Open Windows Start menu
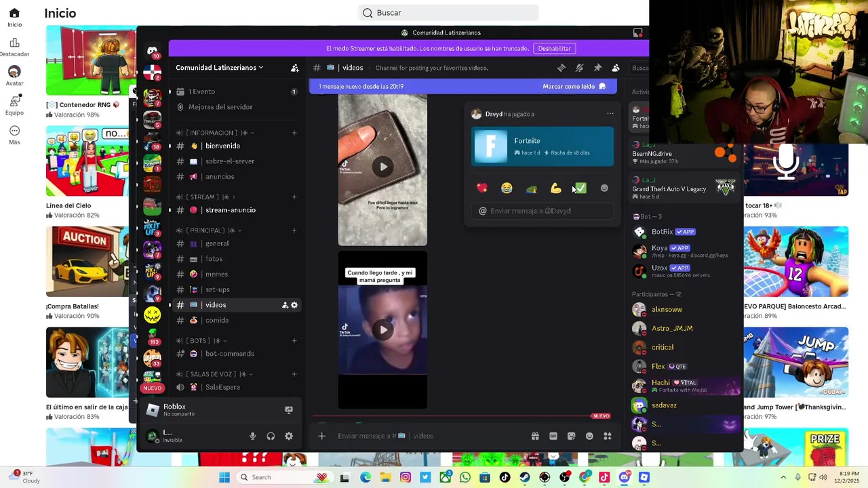The image size is (868, 488). [x=224, y=477]
